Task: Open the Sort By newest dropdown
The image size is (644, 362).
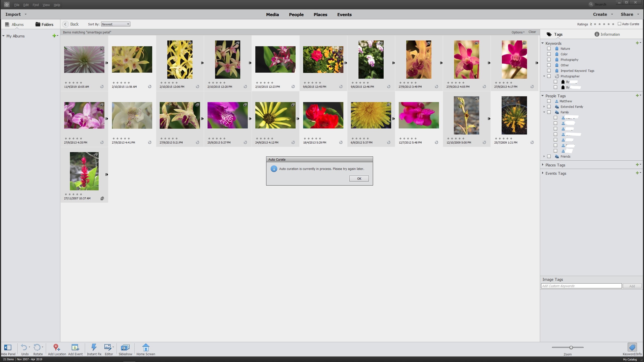Action: (x=115, y=24)
